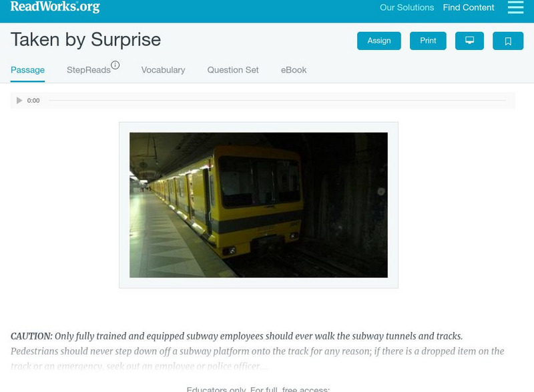Click the Taken by Surprise title

(86, 40)
